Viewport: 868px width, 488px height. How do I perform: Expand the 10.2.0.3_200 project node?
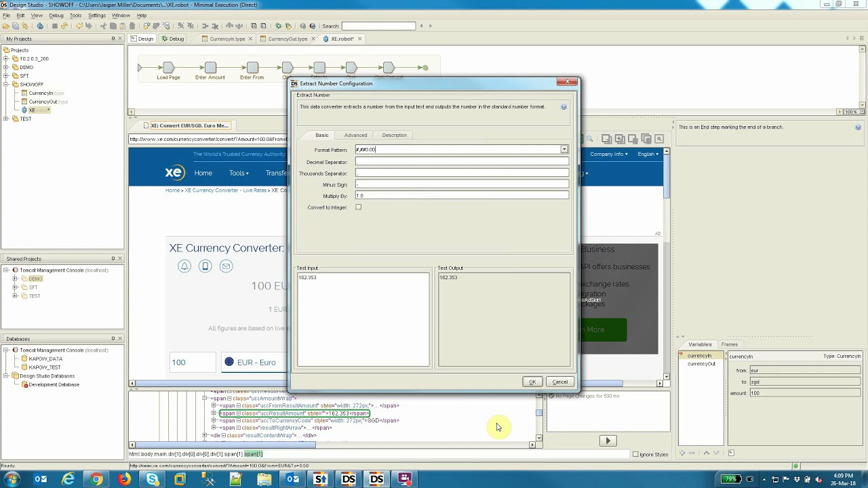(6, 58)
